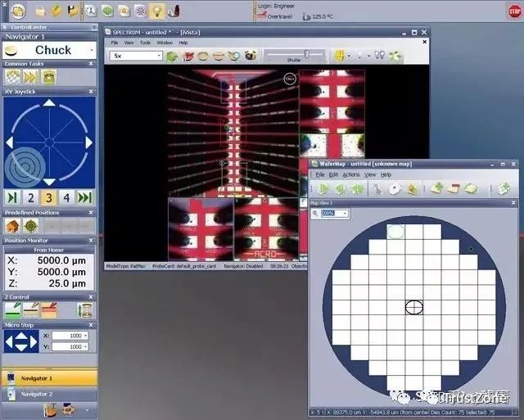The width and height of the screenshot is (524, 420).
Task: Select the slowest joystick speed button
Action: coord(12,198)
